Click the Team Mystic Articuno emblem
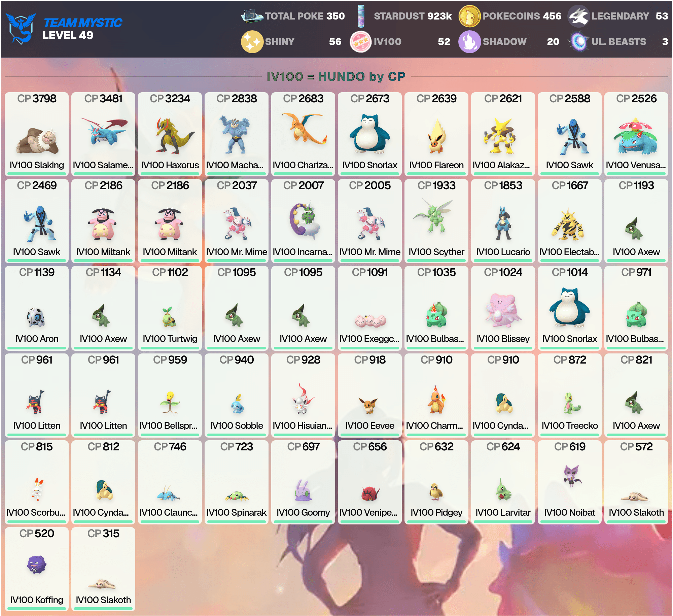This screenshot has height=616, width=673. point(21,28)
